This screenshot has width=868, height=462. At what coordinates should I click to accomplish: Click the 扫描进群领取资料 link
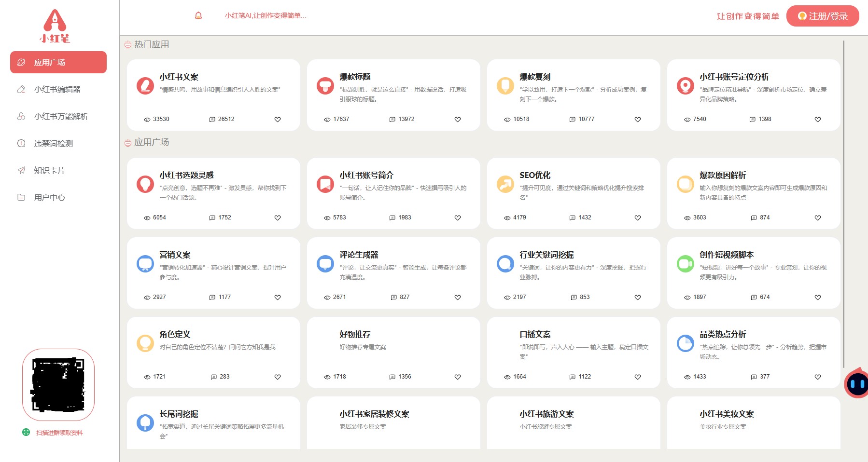pyautogui.click(x=59, y=433)
